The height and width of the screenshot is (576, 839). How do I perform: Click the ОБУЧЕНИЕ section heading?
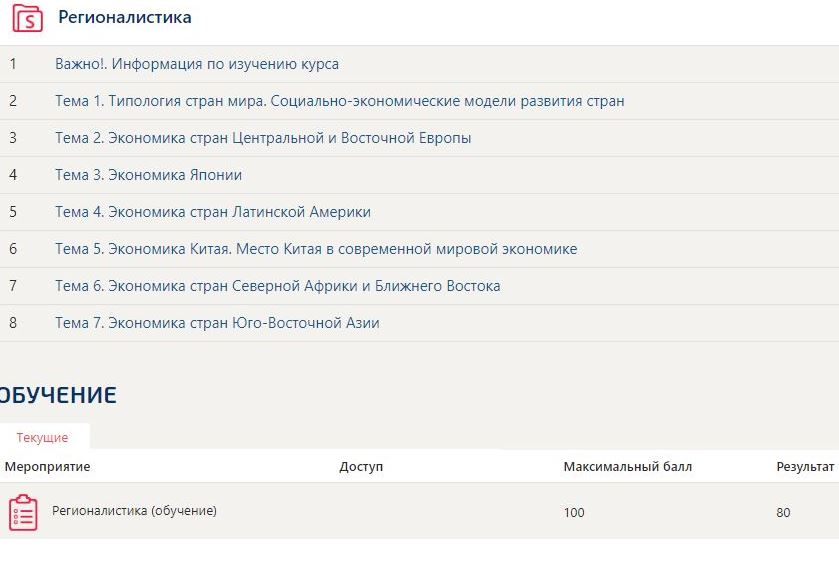pos(58,395)
